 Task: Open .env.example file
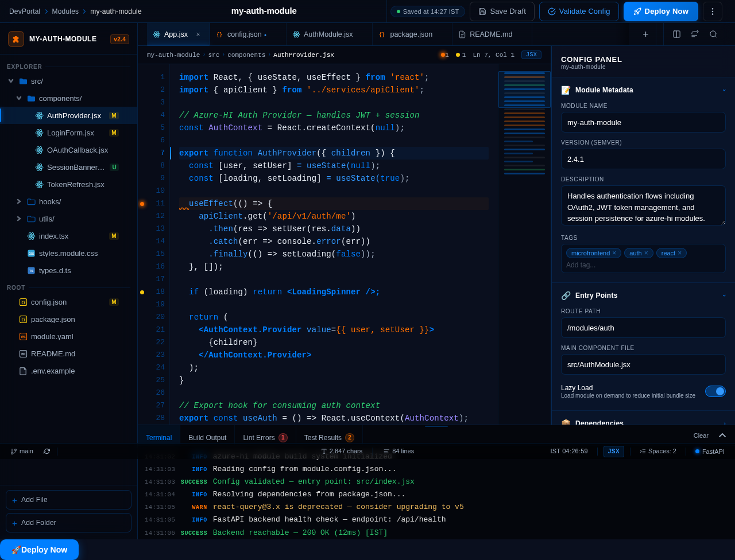pyautogui.click(x=69, y=371)
